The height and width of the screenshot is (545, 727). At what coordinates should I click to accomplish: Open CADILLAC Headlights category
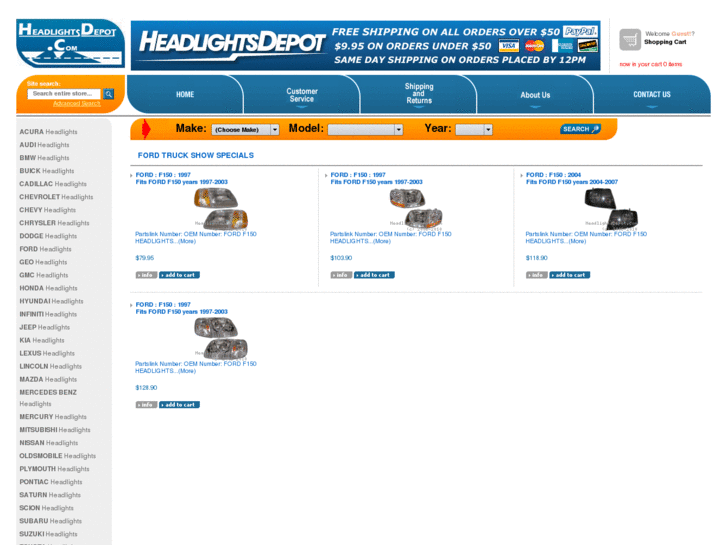click(53, 184)
